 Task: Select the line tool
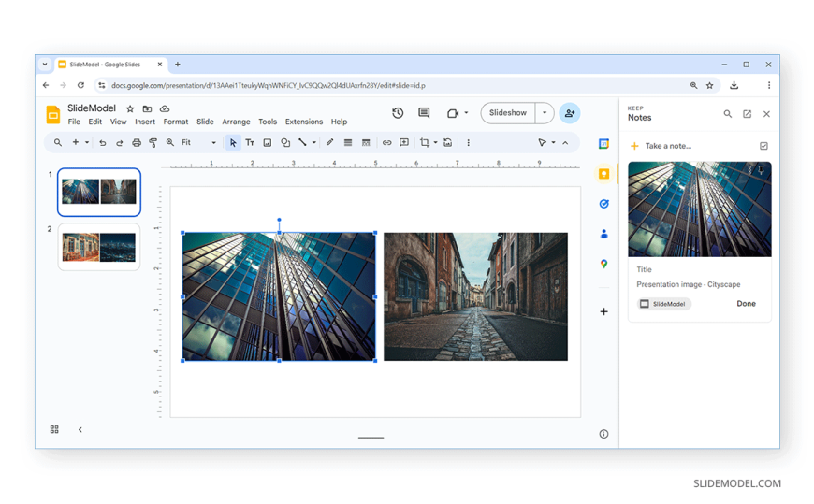302,142
